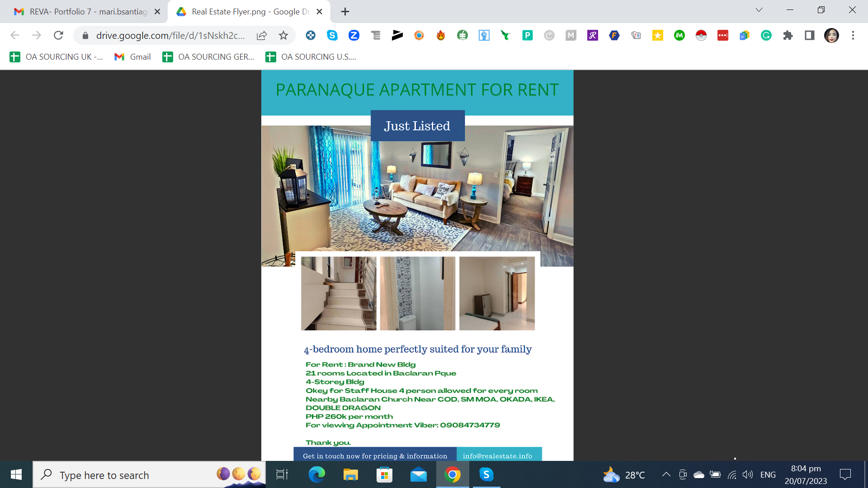
Task: Open the Grammarly extension icon
Action: point(766,35)
